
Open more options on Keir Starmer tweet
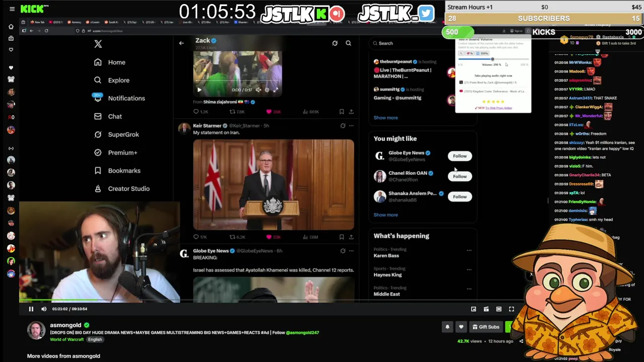[x=351, y=126]
